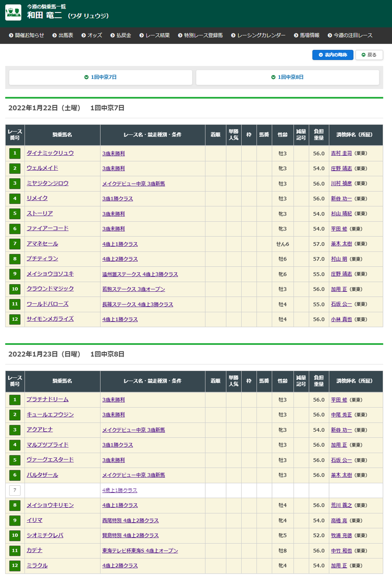Select the レース結果 menu item
392x577 pixels.
(154, 36)
